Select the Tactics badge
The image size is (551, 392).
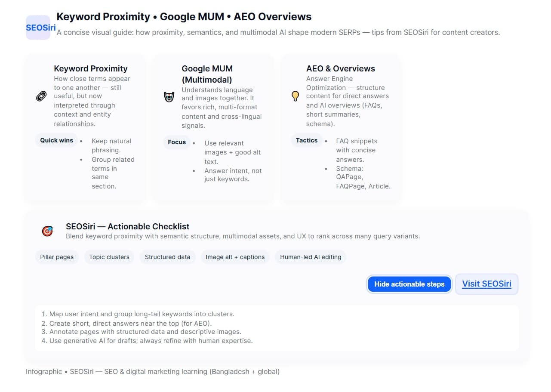(307, 140)
